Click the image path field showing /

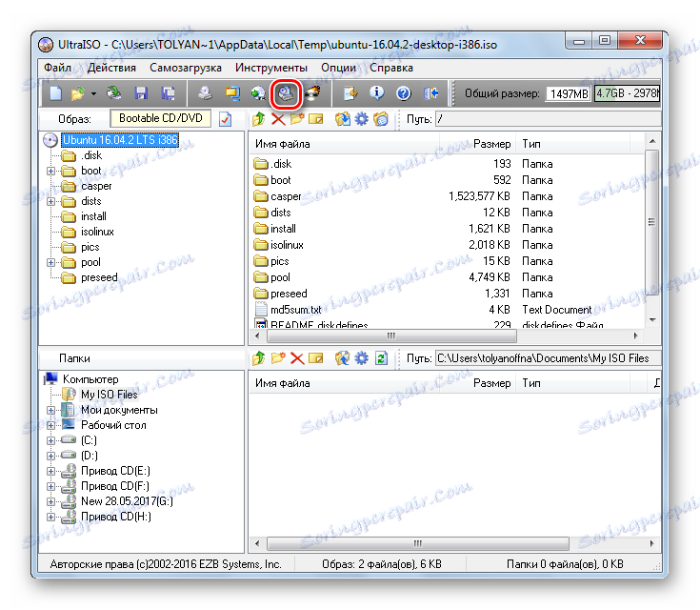548,119
